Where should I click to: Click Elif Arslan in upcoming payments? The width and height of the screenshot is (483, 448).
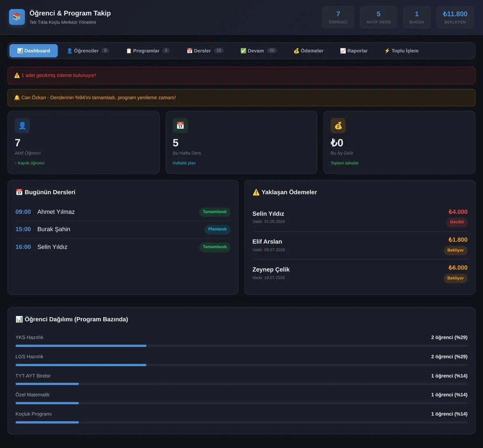tap(267, 242)
